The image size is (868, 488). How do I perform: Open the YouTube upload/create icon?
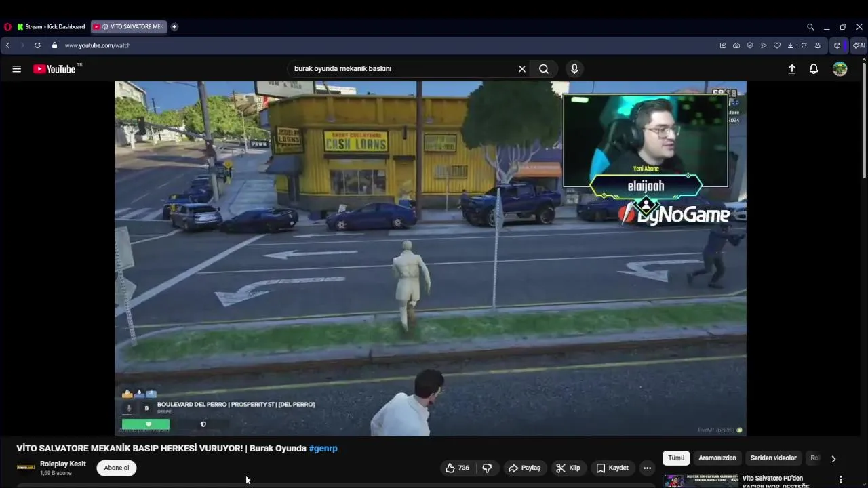791,69
